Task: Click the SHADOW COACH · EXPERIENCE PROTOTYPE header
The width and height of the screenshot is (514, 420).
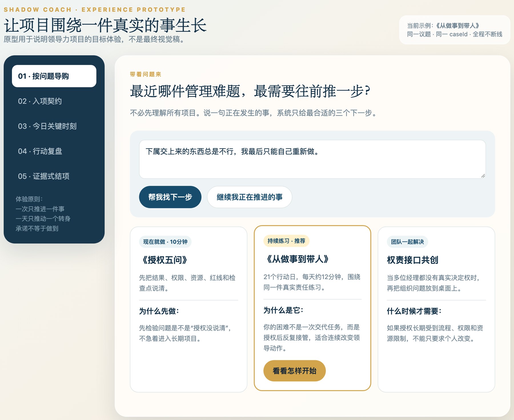Action: tap(95, 10)
